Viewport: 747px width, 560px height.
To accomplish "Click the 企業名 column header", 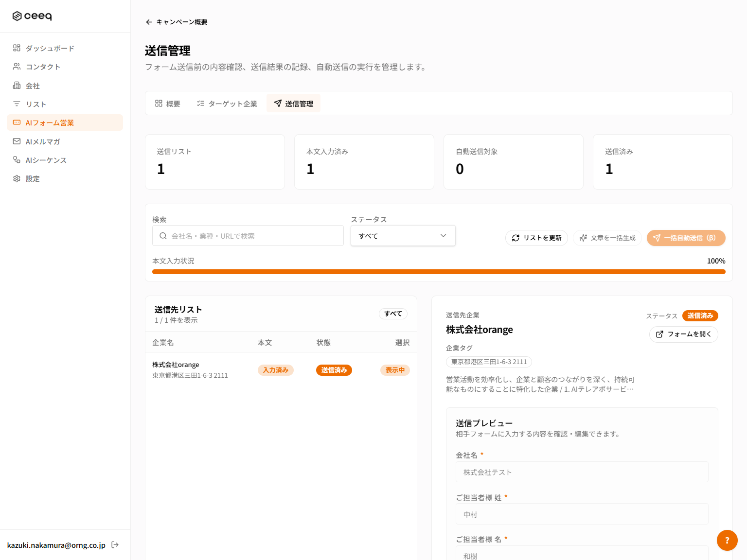I will pos(163,342).
